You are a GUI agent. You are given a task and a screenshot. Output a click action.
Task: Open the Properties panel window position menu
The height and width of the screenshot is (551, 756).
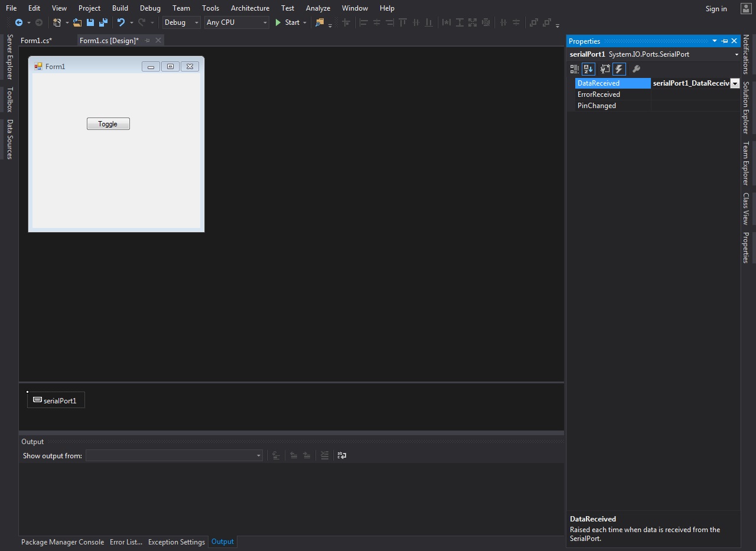pos(715,41)
